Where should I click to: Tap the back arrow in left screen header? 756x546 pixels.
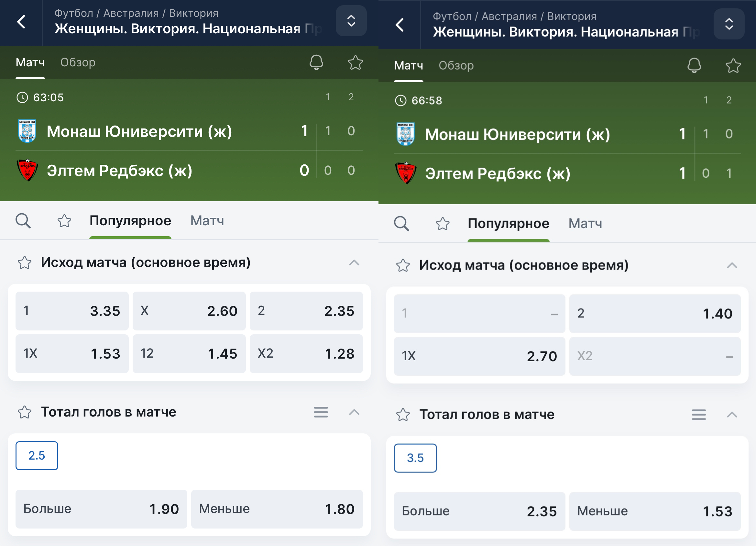[21, 22]
